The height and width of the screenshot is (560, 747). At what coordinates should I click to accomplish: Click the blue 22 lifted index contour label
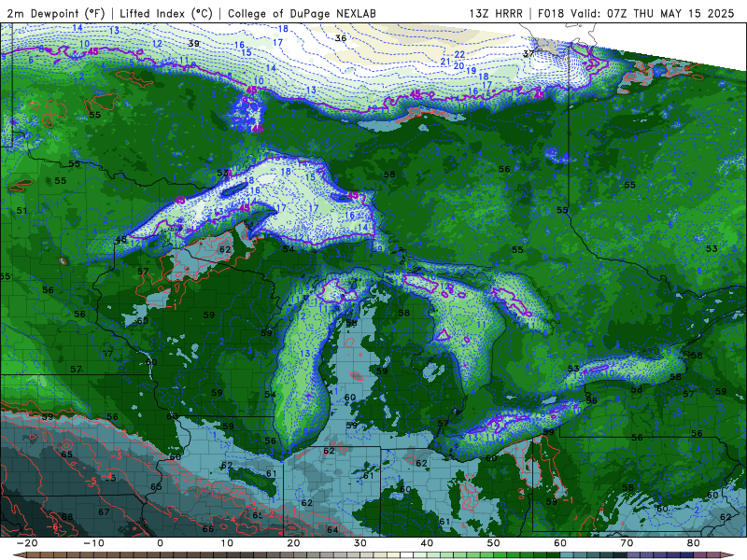[459, 55]
